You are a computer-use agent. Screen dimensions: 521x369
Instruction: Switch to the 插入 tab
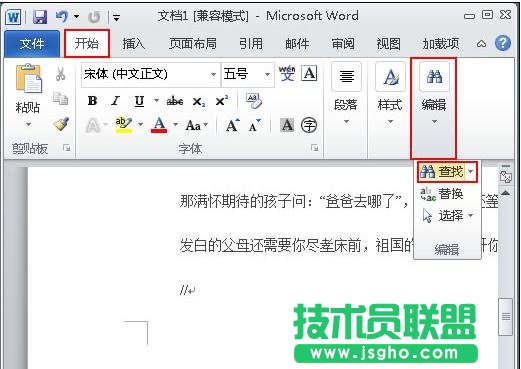coord(133,44)
